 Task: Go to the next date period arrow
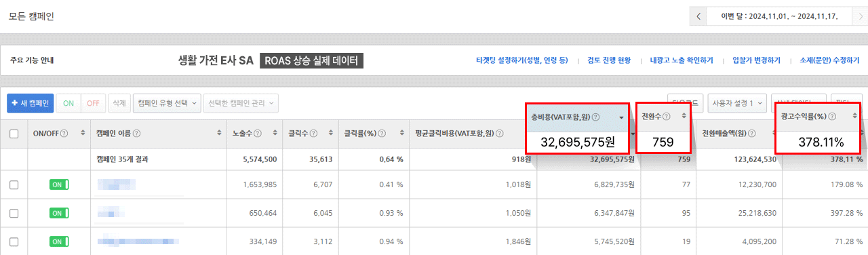pyautogui.click(x=861, y=16)
